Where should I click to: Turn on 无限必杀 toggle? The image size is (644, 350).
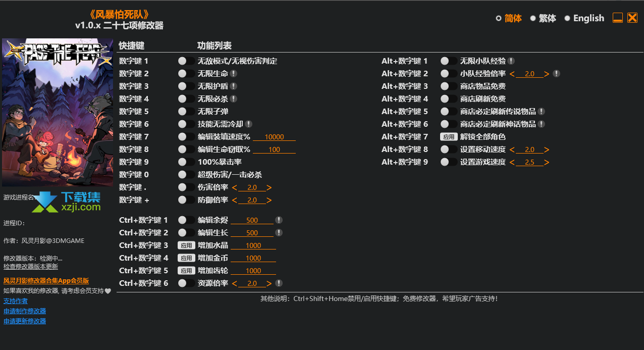[186, 99]
